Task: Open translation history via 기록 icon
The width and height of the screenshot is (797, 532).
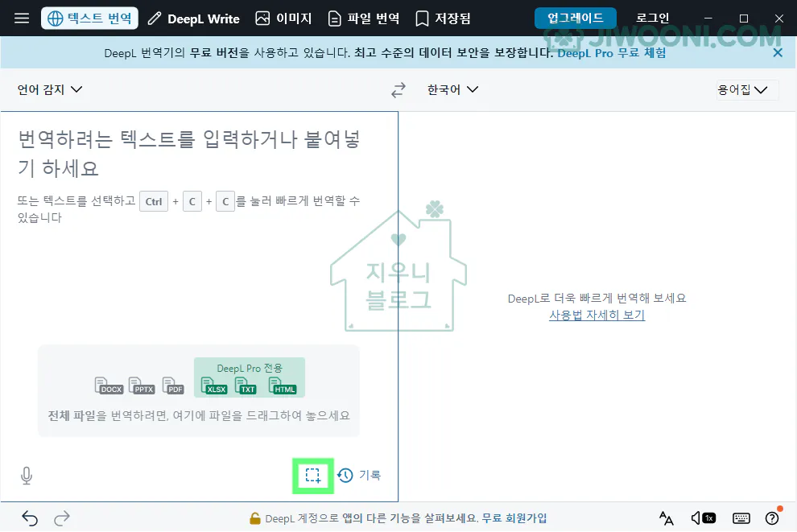Action: [x=346, y=476]
